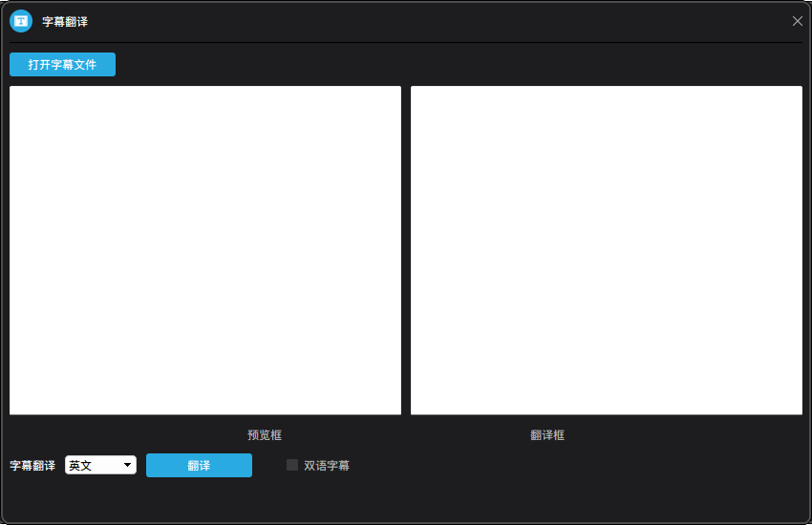Click the 打开字幕文件 button

pyautogui.click(x=62, y=65)
